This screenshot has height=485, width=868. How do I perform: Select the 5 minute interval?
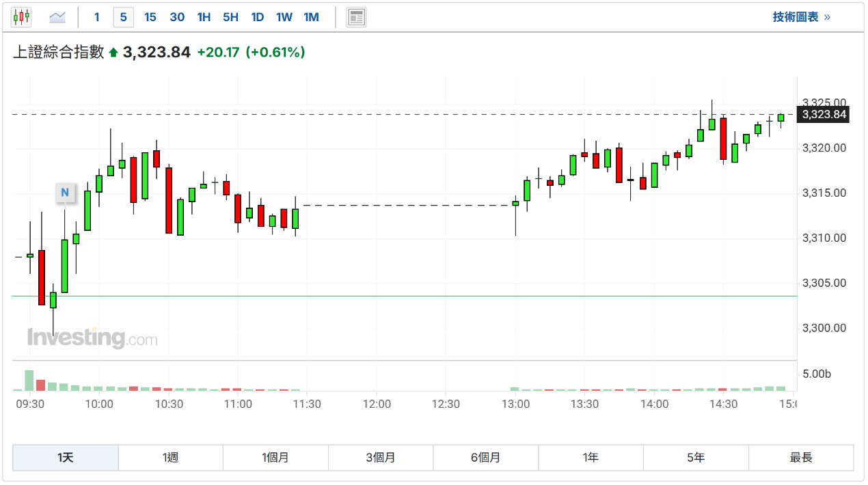[123, 17]
